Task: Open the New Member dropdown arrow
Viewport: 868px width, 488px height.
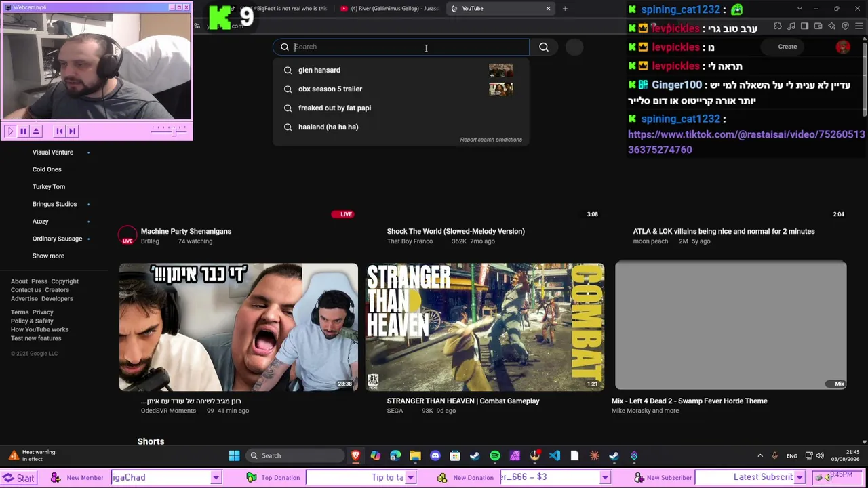Action: pyautogui.click(x=216, y=478)
